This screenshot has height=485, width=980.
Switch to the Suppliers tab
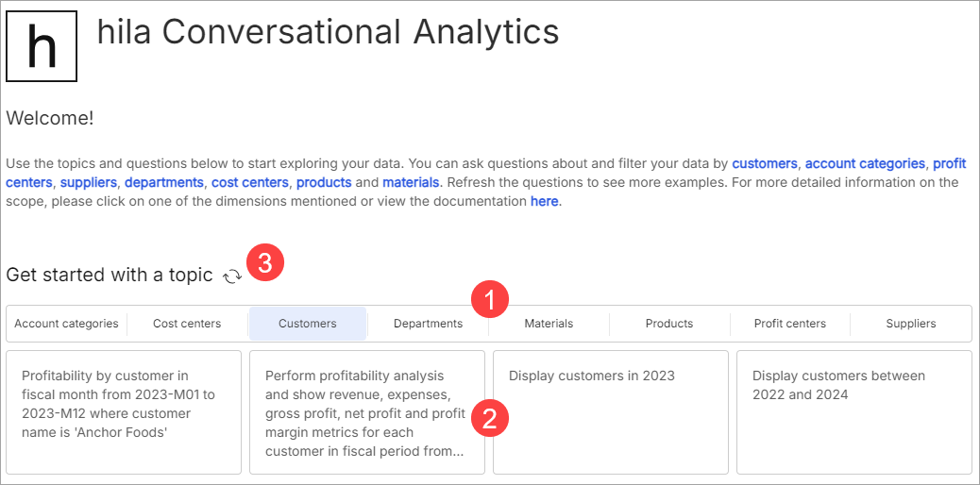(x=911, y=323)
